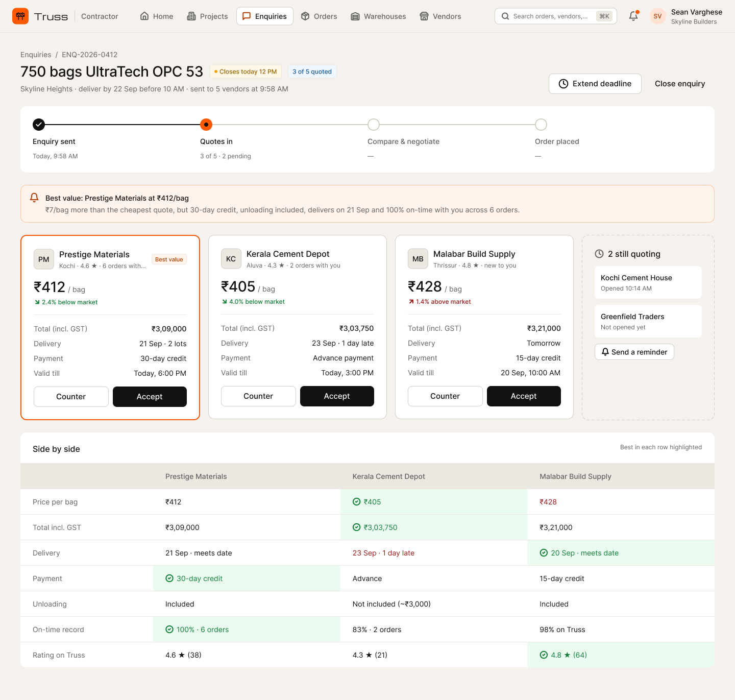Send a reminder to pending vendors
The height and width of the screenshot is (700, 735).
click(x=634, y=352)
